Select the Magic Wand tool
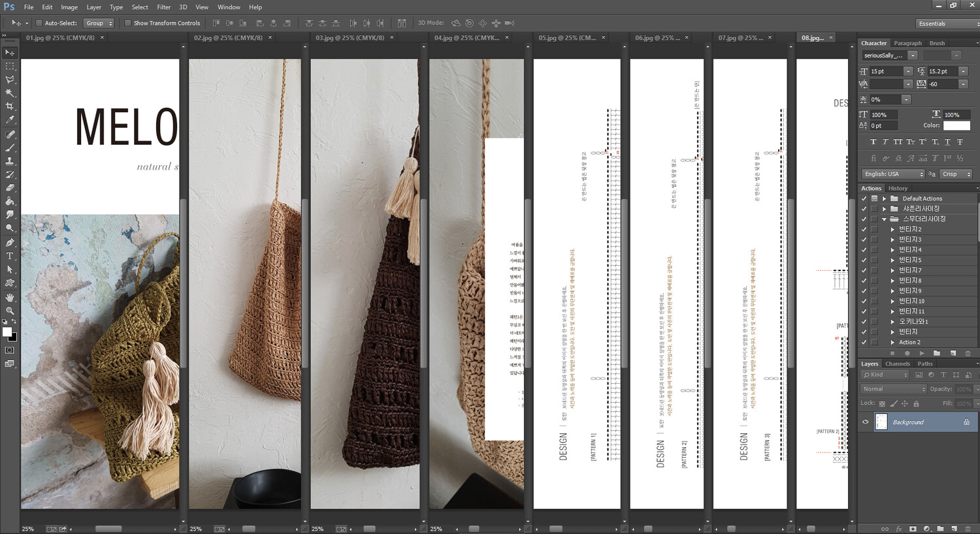Screen dimensions: 980x534 (x=10, y=93)
